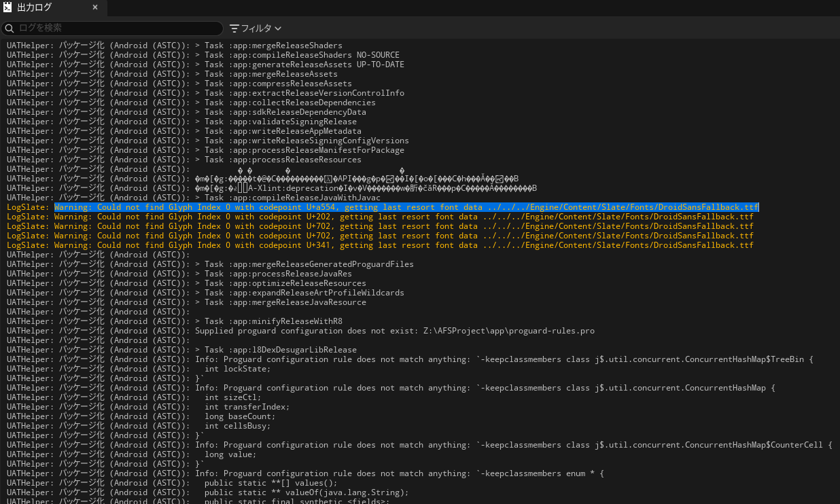The width and height of the screenshot is (840, 504).
Task: Click the public static **[] values(); line
Action: [172, 483]
